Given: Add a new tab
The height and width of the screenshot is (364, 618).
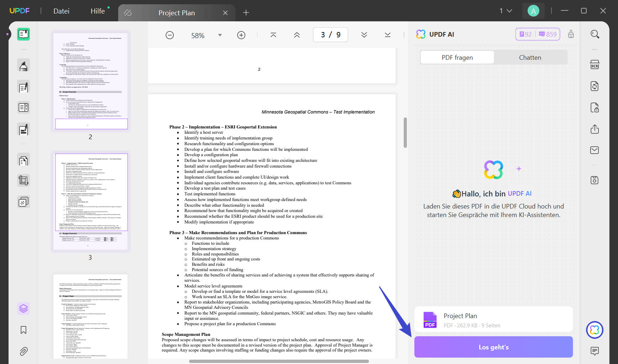Looking at the screenshot, I should tap(246, 13).
